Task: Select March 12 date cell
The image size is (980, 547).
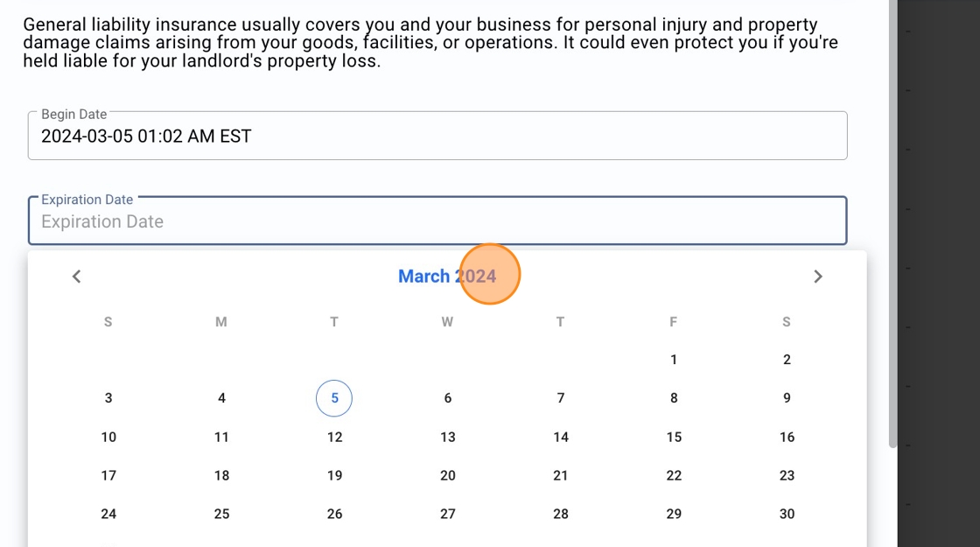Action: (x=334, y=437)
